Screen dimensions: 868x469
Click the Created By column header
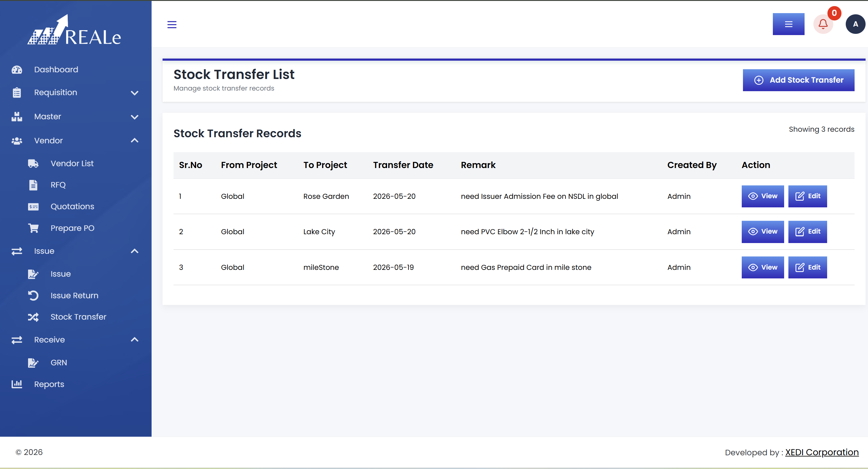pyautogui.click(x=692, y=165)
